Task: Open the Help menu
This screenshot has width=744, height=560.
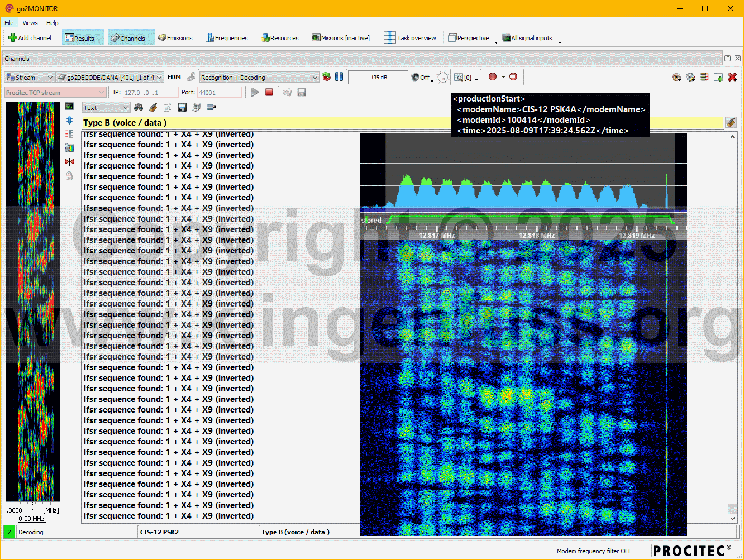Action: 53,23
